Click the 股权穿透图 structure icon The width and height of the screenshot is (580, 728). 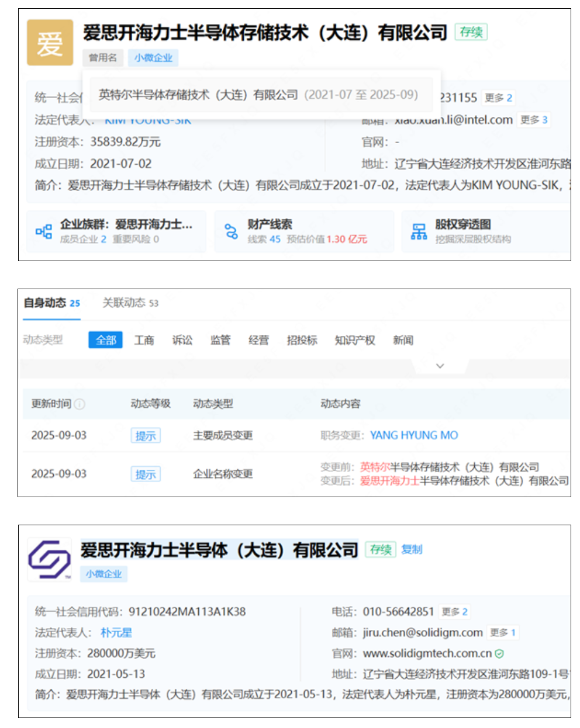coord(419,231)
